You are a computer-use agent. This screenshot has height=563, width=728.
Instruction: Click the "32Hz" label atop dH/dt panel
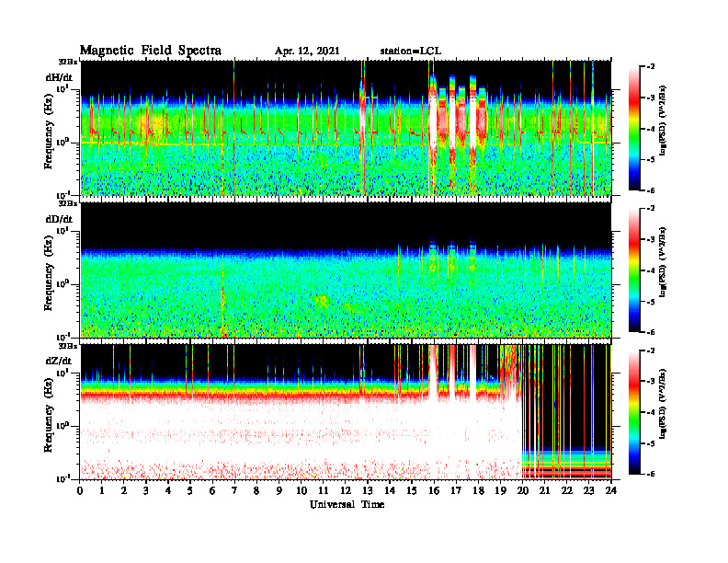pos(67,62)
